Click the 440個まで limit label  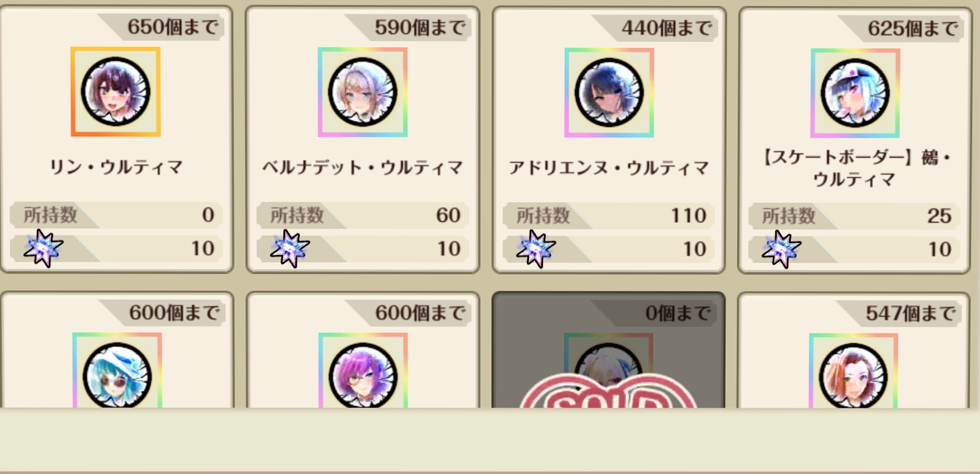[x=667, y=28]
